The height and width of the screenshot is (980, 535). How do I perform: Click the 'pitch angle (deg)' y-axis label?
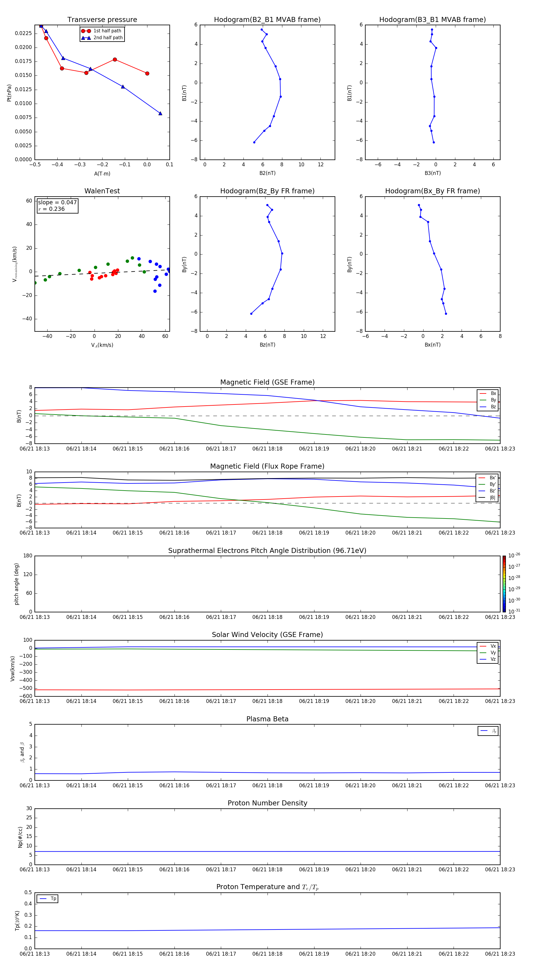[x=16, y=584]
